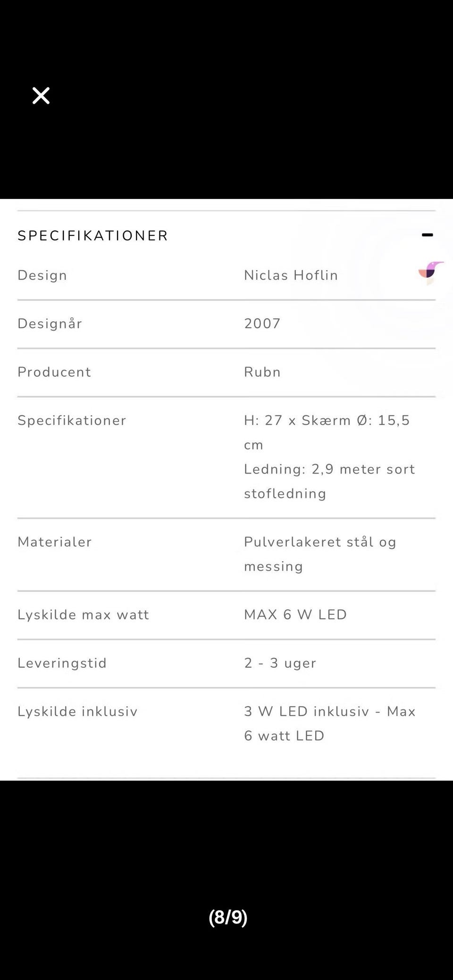
Task: Click the producer name Rubn
Action: click(x=262, y=372)
